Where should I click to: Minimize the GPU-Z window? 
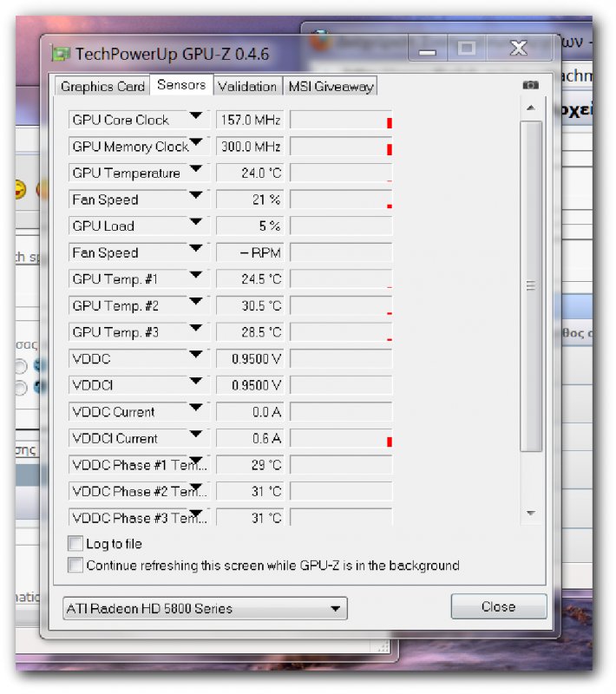[428, 48]
